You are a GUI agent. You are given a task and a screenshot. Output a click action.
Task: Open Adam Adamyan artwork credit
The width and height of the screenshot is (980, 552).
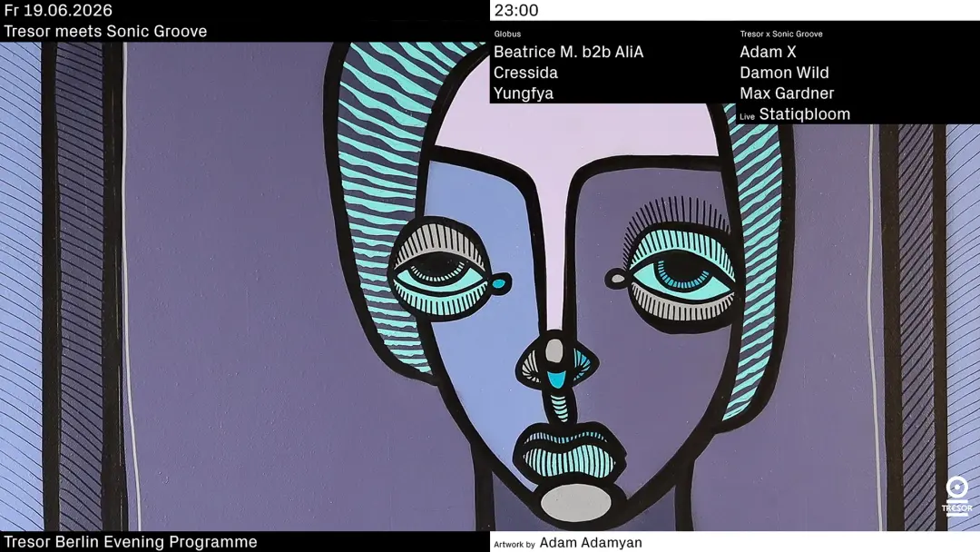point(591,543)
